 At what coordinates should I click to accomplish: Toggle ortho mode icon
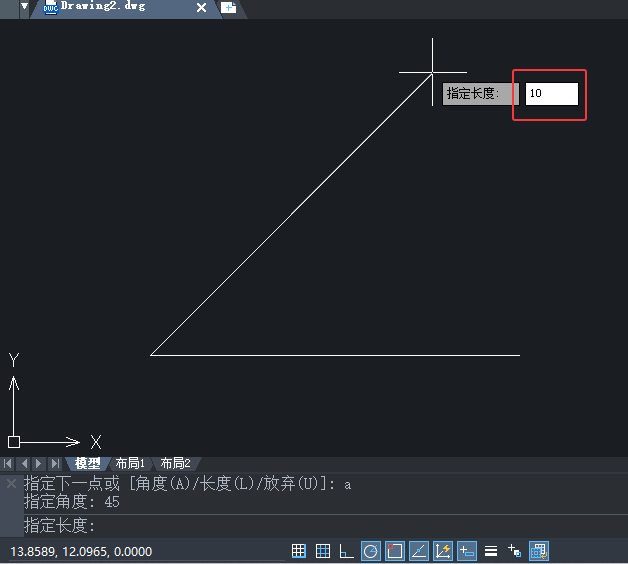(x=346, y=551)
